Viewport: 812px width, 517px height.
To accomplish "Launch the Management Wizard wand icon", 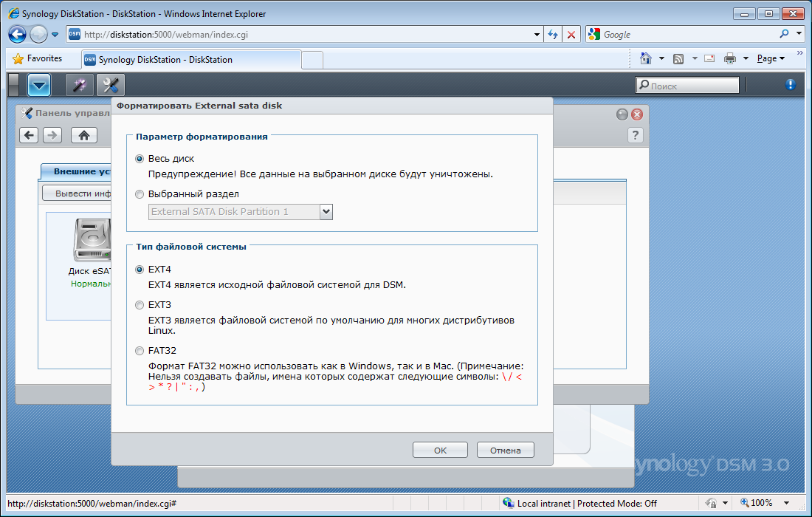I will point(79,85).
